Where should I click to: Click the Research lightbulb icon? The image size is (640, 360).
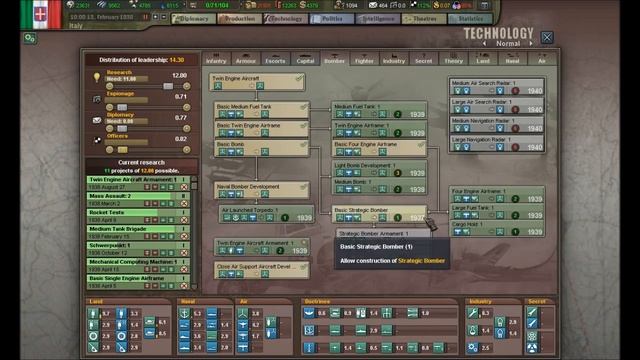tap(97, 77)
